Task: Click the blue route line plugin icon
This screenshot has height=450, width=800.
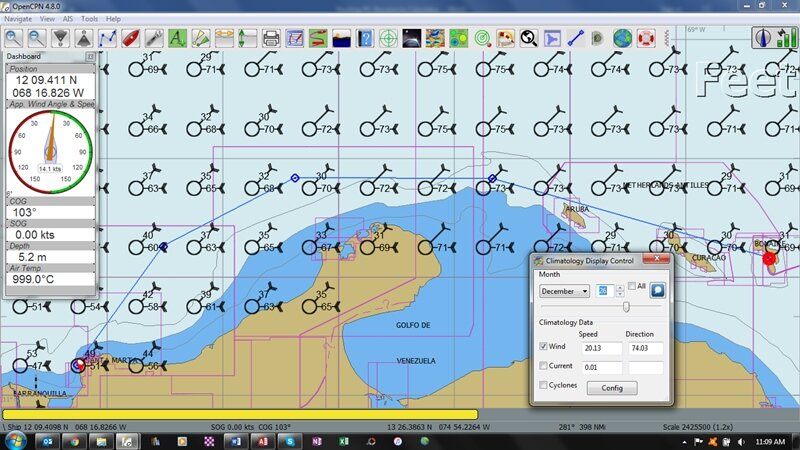Action: tap(576, 38)
